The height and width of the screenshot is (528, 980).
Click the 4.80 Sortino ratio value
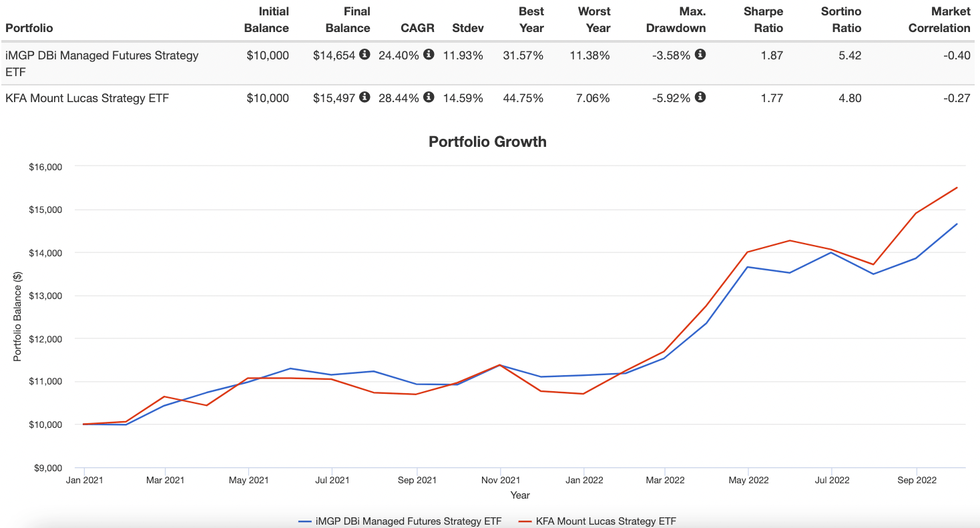coord(850,98)
